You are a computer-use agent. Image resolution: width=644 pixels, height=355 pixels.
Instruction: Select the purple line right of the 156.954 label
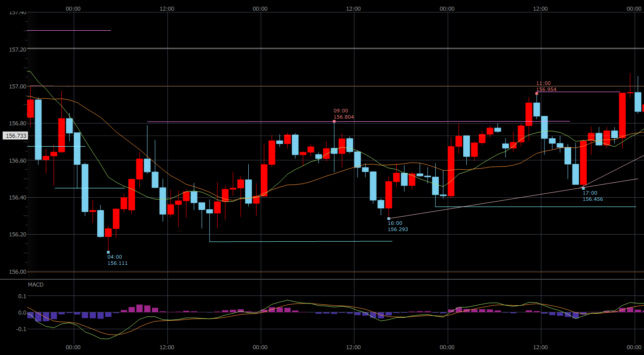[x=586, y=92]
